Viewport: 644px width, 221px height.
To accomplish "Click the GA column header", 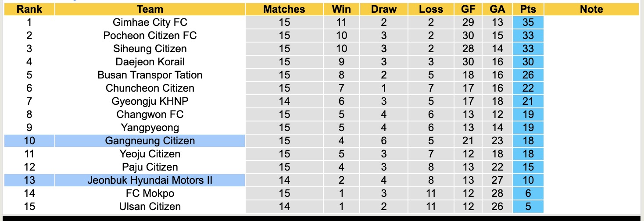I will (x=497, y=9).
